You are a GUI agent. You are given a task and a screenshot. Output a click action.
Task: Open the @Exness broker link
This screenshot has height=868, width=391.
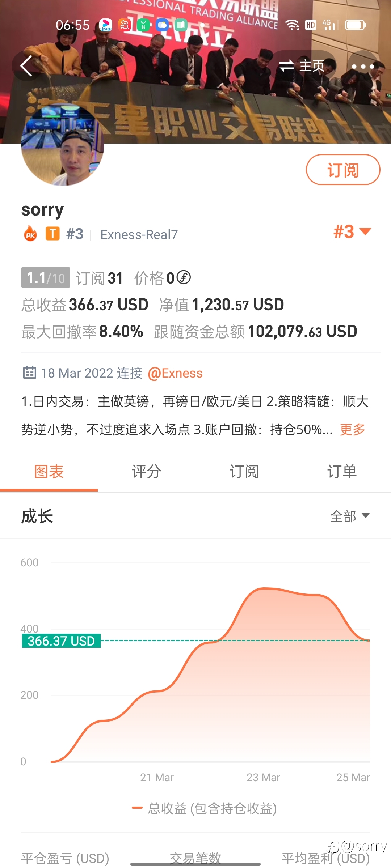click(x=175, y=373)
